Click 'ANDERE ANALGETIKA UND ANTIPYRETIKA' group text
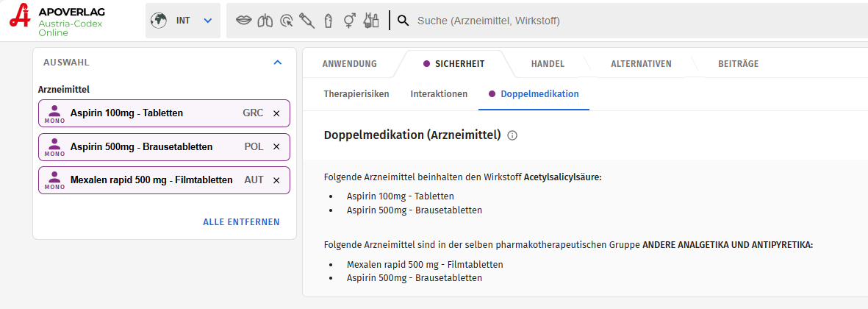The image size is (868, 309). coord(728,245)
